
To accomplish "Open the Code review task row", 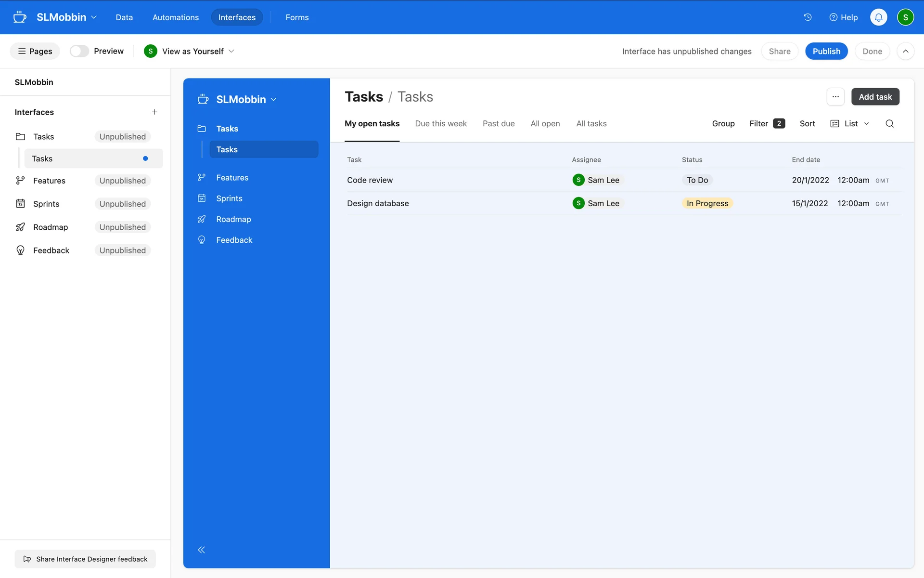I will (x=370, y=180).
